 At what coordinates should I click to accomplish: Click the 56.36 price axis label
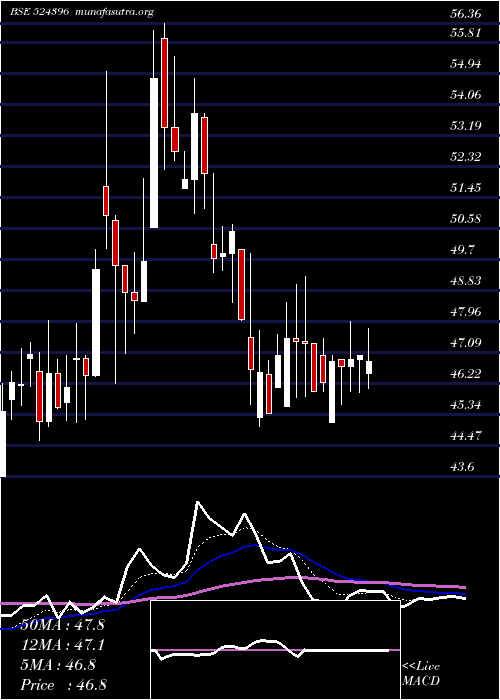pyautogui.click(x=466, y=14)
